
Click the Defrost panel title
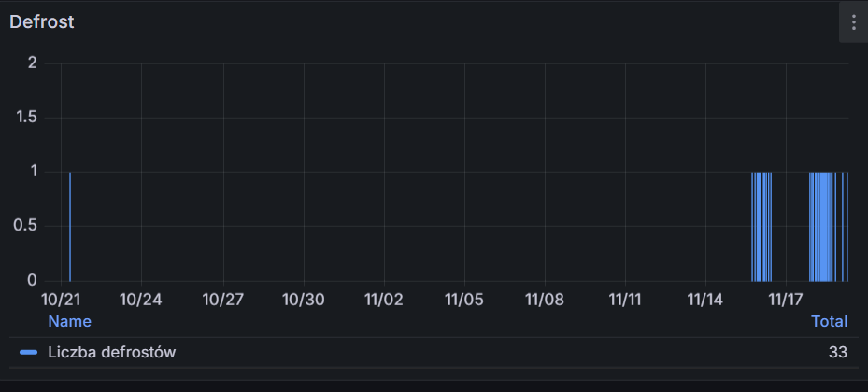[42, 22]
